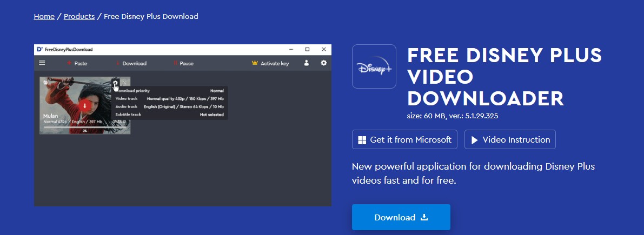This screenshot has width=644, height=235.
Task: Open the hamburger menu in FreeDisneyPlusDownload
Action: (x=42, y=63)
